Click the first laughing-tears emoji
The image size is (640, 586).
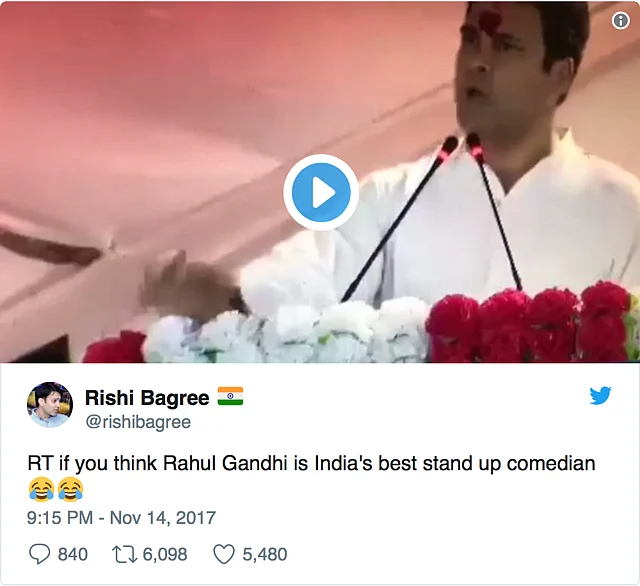[x=41, y=489]
